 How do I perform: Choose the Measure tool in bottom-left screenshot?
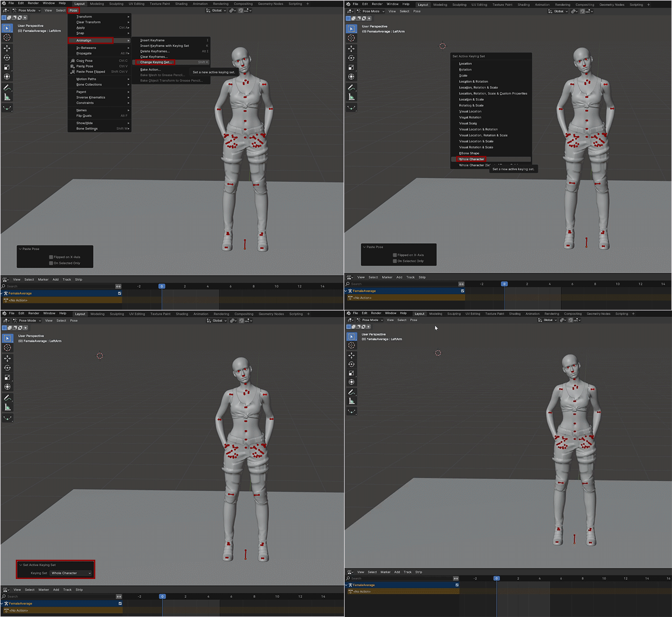pyautogui.click(x=7, y=407)
